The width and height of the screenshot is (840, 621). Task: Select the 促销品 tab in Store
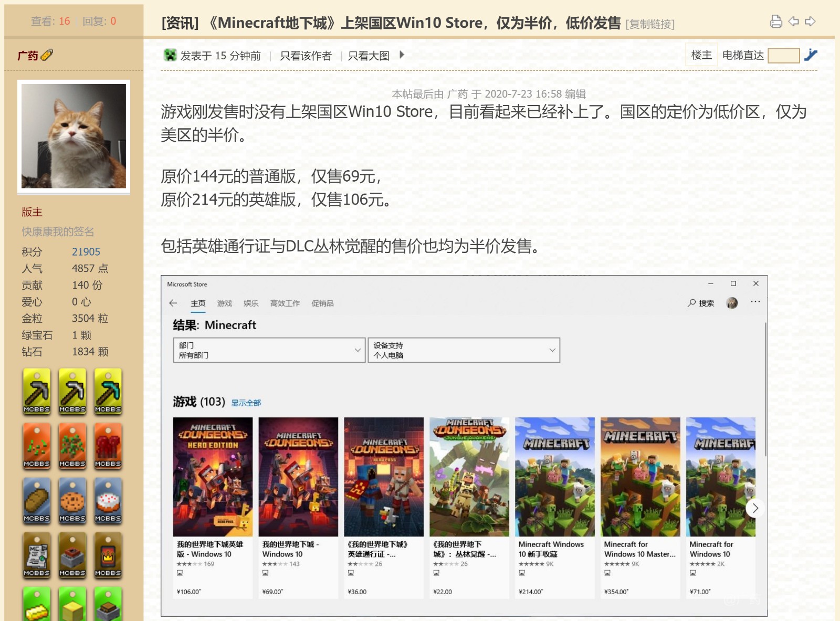click(322, 303)
